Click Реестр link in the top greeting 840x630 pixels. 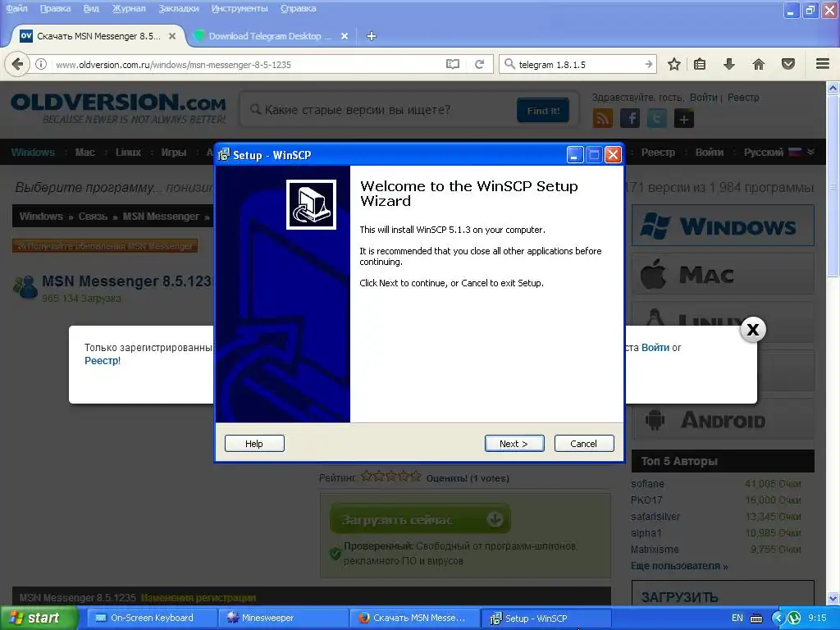[743, 98]
